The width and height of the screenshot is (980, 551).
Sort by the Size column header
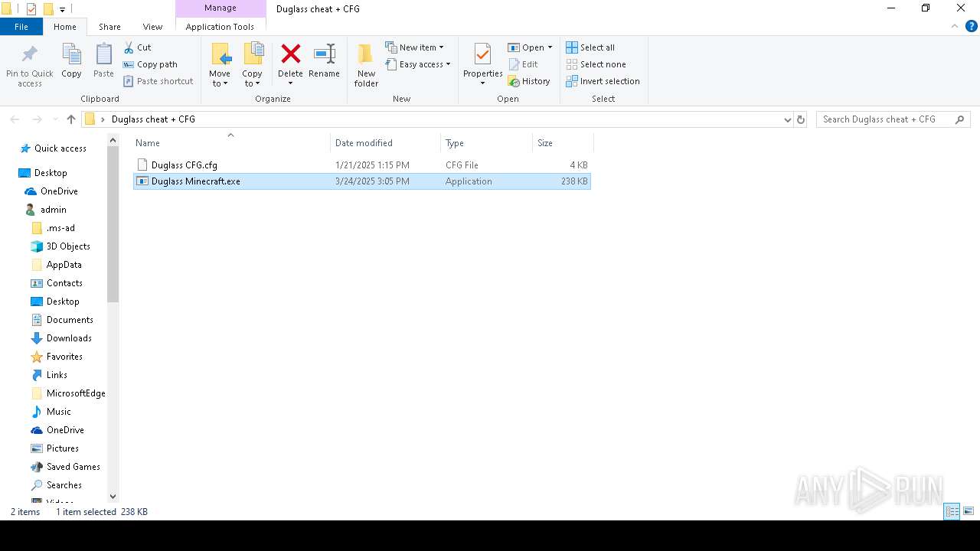[563, 143]
